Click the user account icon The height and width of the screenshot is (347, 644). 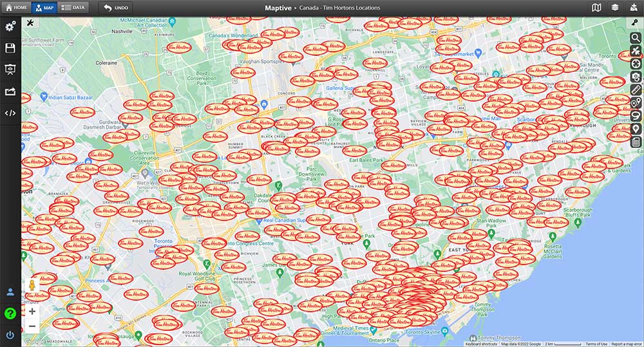click(x=10, y=292)
